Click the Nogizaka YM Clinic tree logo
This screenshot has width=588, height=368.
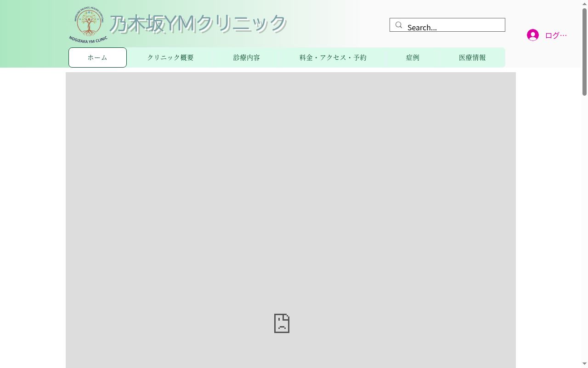(89, 25)
